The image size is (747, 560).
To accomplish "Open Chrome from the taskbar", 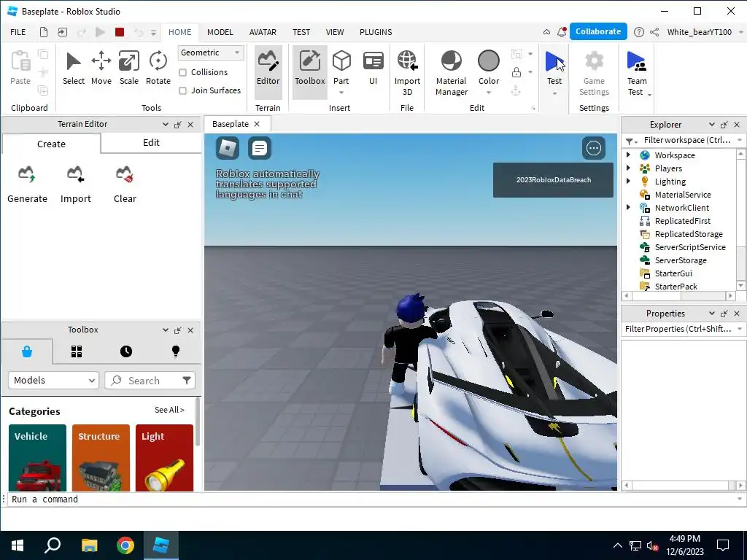I will [125, 545].
